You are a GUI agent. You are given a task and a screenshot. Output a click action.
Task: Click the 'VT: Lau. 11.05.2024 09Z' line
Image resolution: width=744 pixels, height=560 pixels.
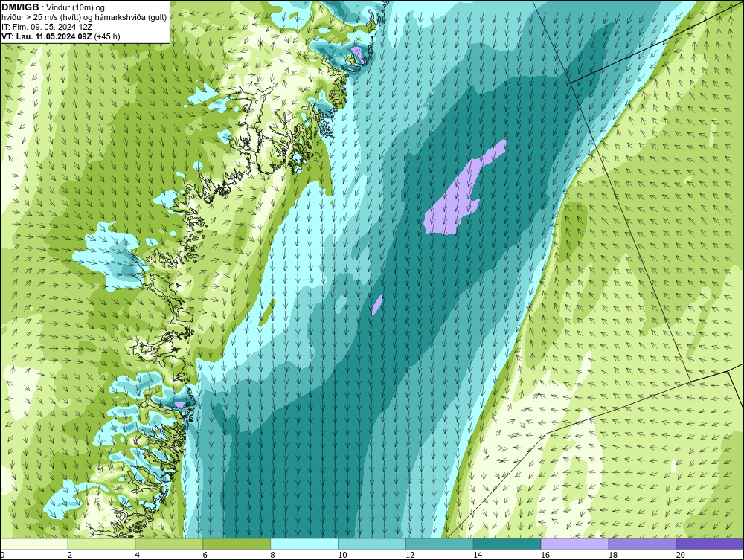pos(47,36)
